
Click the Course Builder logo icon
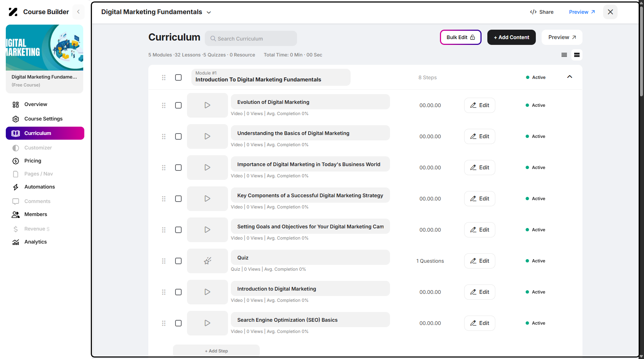click(x=13, y=12)
